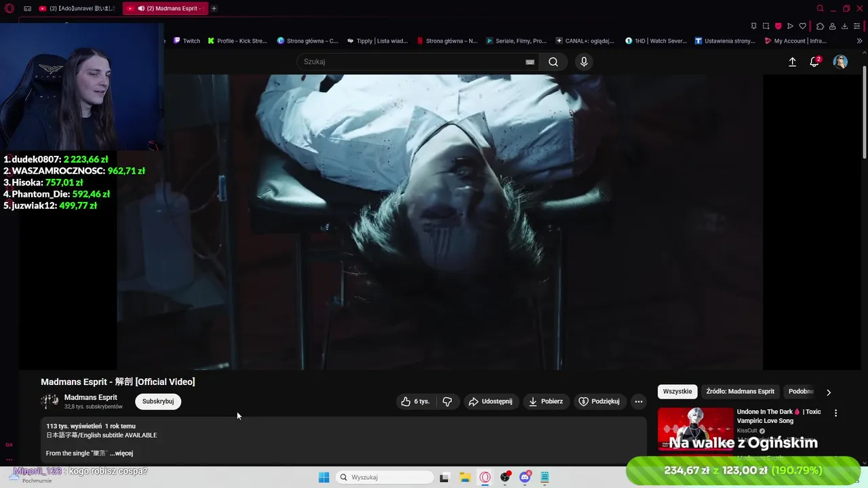Start YouTube voice search microphone
This screenshot has width=868, height=488.
pyautogui.click(x=584, y=62)
